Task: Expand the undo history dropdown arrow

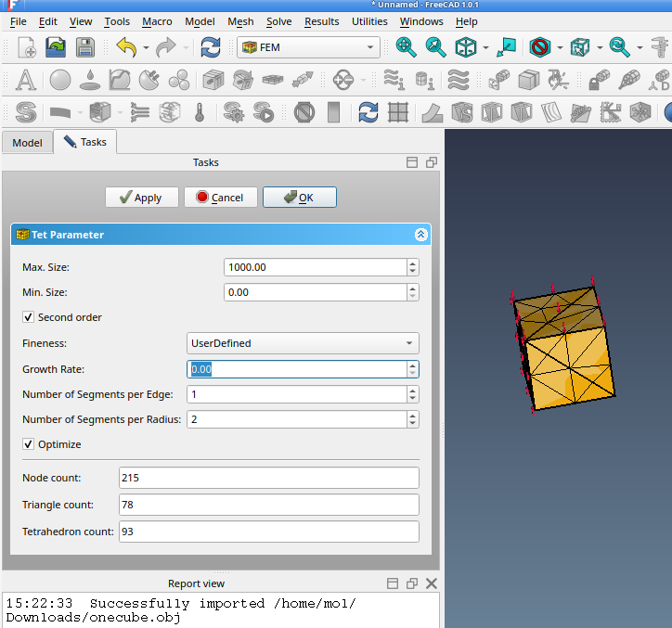Action: (146, 47)
